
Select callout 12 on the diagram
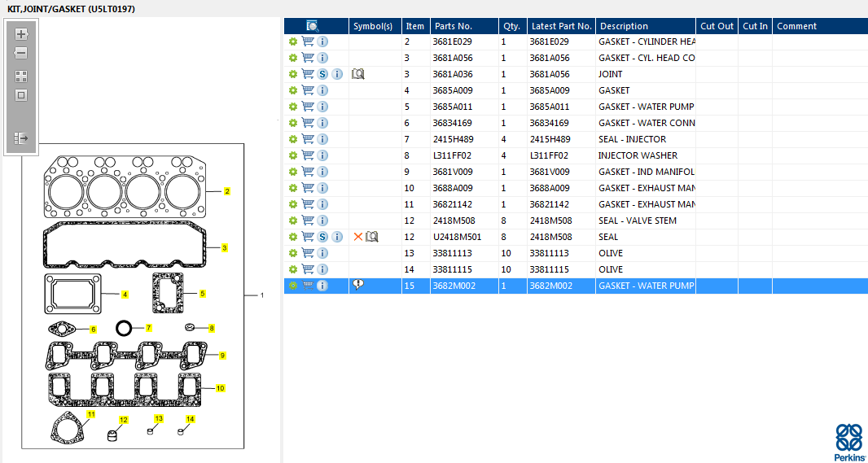(x=124, y=420)
